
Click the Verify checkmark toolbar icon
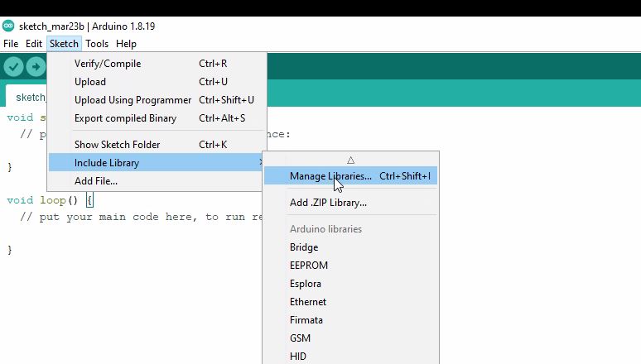coord(13,66)
